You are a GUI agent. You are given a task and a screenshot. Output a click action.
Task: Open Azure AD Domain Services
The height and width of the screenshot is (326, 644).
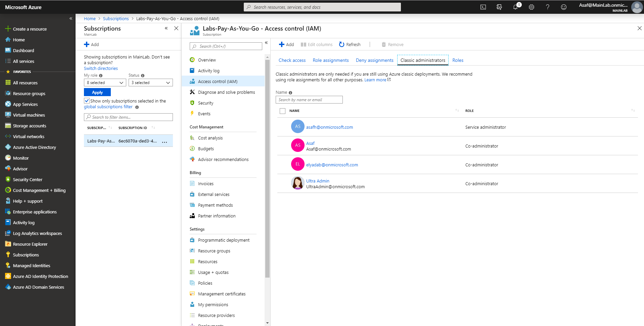[38, 287]
